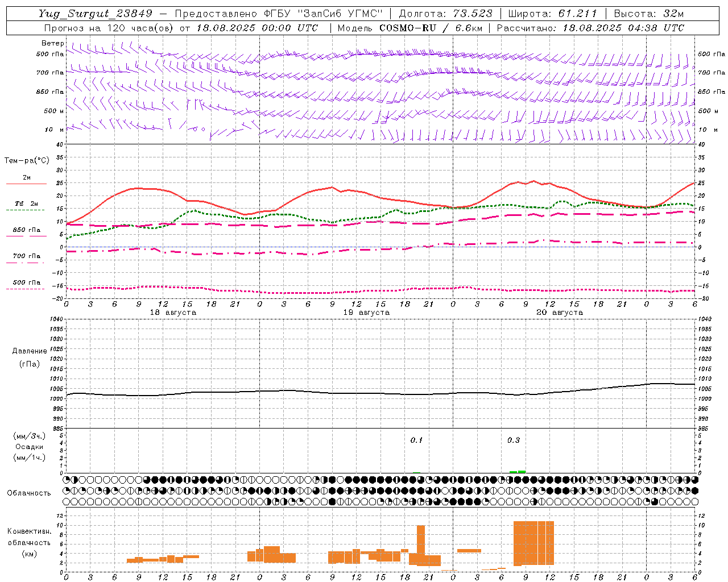Click the 0.3 precipitation amount value
The image size is (728, 582).
[x=513, y=440]
